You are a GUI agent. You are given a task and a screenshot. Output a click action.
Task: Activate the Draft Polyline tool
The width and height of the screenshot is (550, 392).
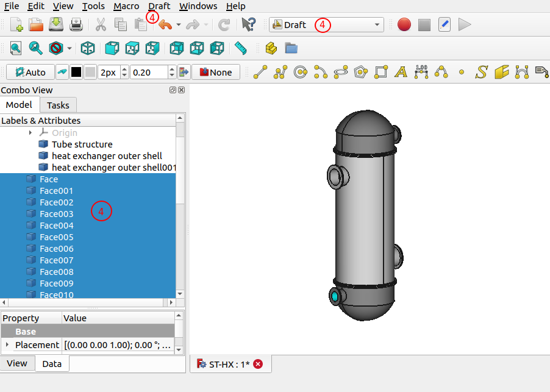coord(279,71)
